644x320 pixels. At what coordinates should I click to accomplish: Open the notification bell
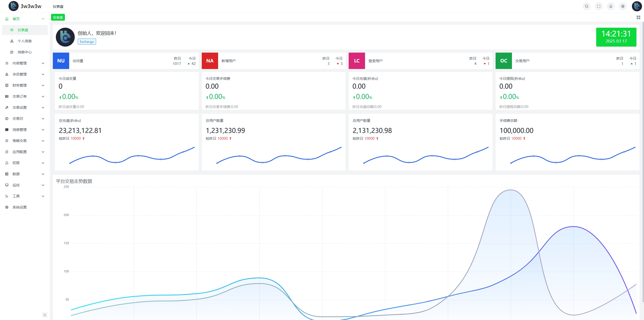(x=611, y=6)
